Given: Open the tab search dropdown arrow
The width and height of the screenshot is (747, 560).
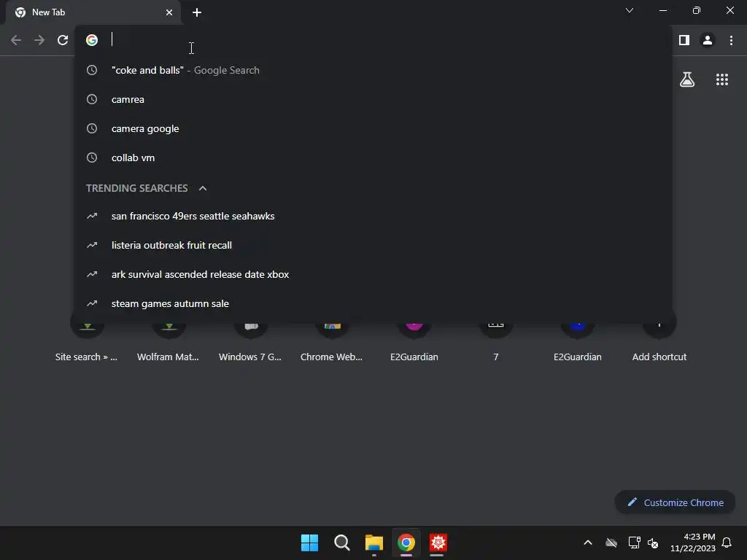Looking at the screenshot, I should pos(630,10).
